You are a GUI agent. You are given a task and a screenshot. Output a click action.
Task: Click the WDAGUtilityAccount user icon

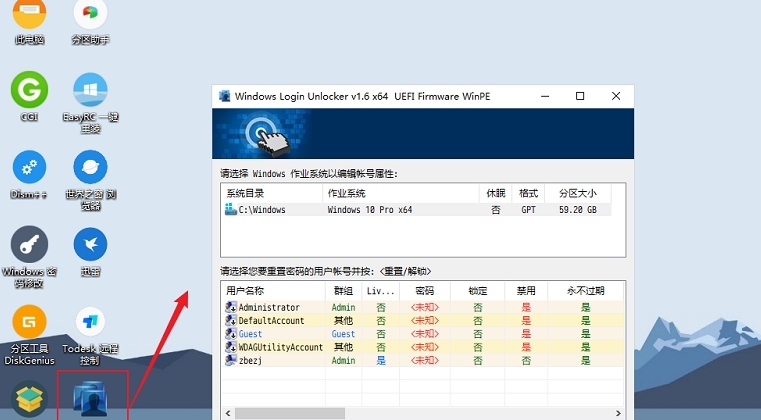(231, 347)
